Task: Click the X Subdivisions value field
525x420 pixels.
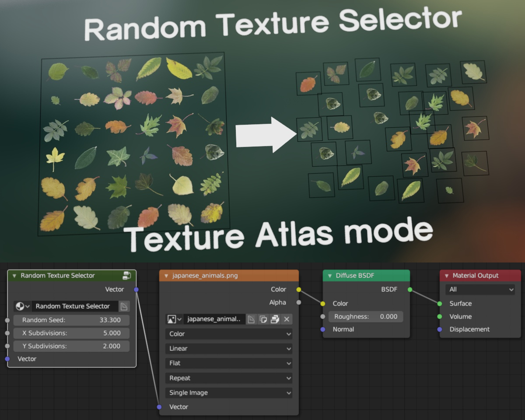Action: [72, 333]
